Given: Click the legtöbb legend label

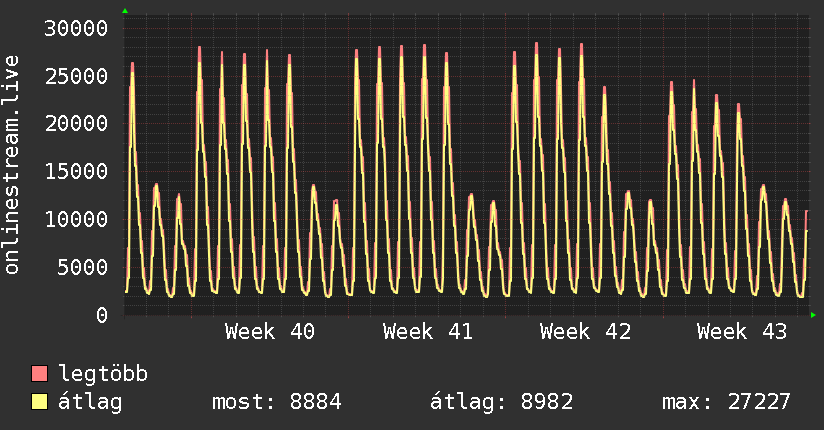Looking at the screenshot, I should coord(103,373).
